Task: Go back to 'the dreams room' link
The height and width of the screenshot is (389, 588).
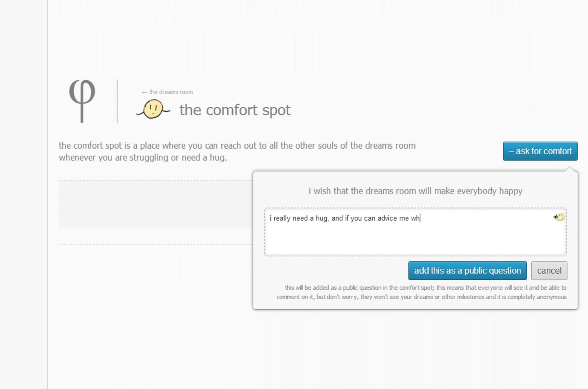Action: coord(171,92)
